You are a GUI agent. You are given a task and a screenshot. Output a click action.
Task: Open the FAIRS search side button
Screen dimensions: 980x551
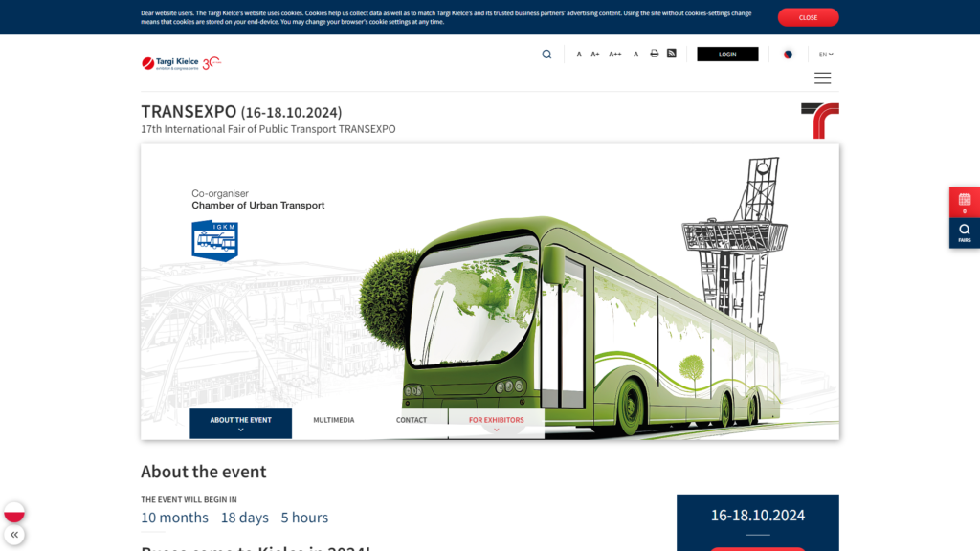click(x=965, y=233)
